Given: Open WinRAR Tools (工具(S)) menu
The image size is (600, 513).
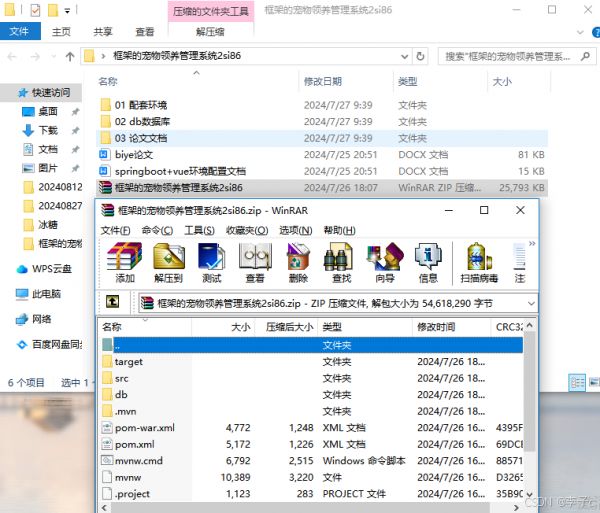Looking at the screenshot, I should pos(199,230).
